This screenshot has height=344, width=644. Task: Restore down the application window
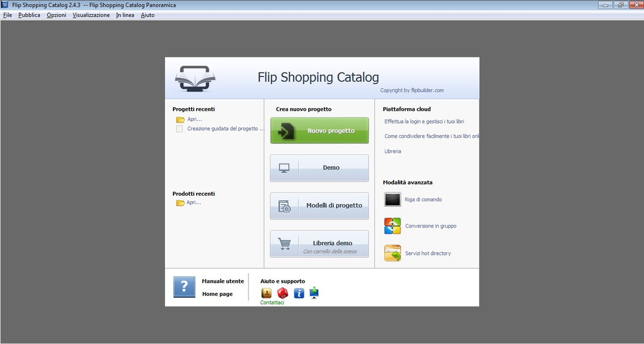tap(620, 5)
